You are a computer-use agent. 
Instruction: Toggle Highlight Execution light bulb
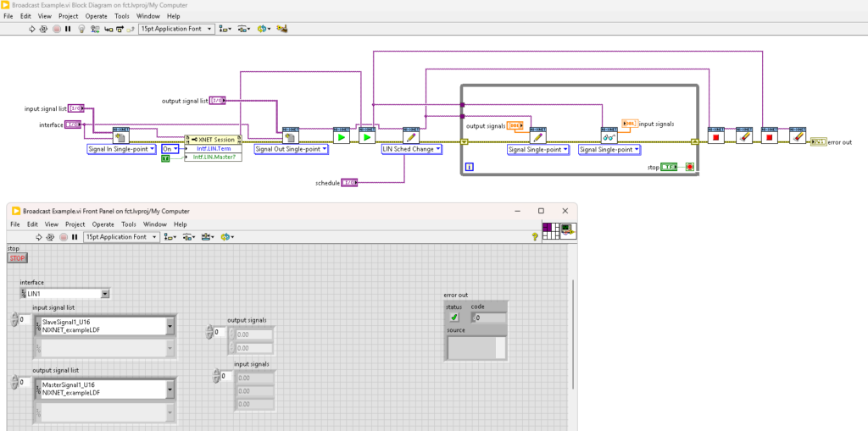[81, 28]
